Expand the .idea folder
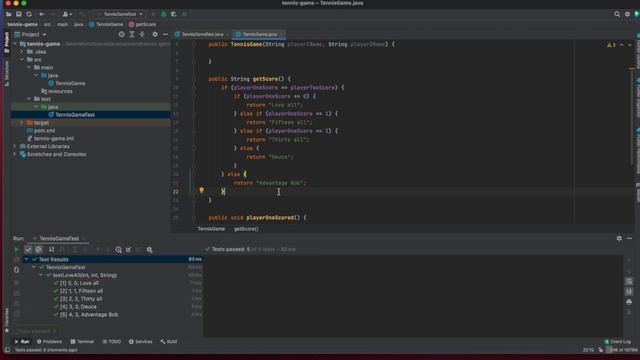 point(22,52)
